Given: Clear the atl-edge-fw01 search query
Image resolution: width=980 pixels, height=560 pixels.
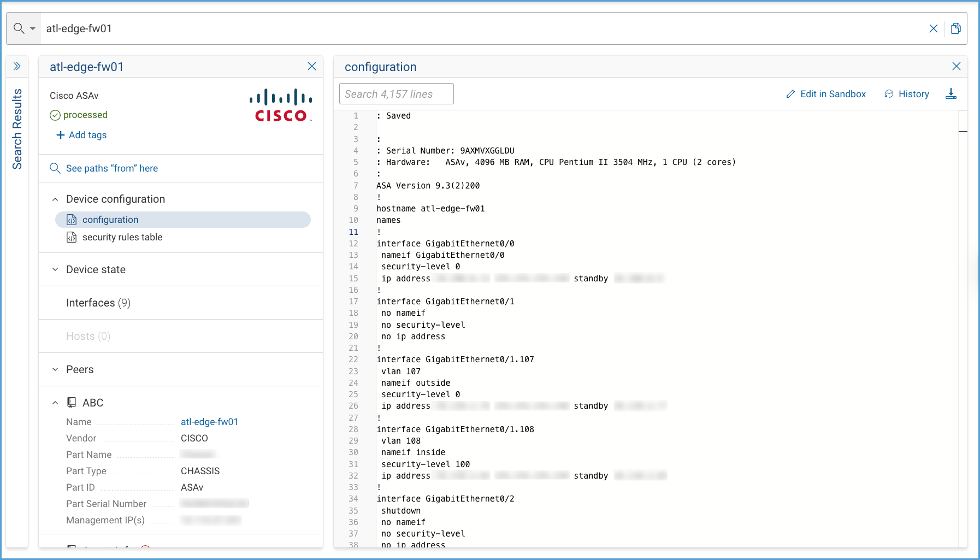Looking at the screenshot, I should (x=933, y=28).
